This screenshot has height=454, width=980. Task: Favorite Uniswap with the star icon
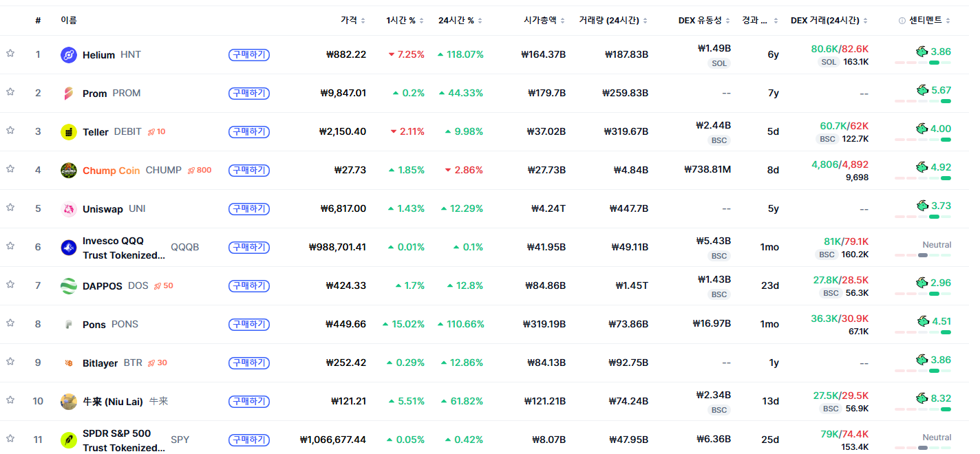coord(10,208)
